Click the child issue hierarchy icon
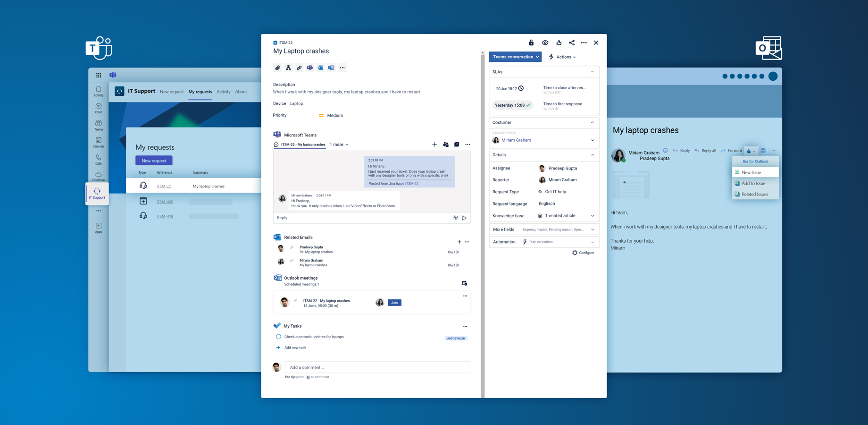Viewport: 868px width, 425px height. [288, 68]
